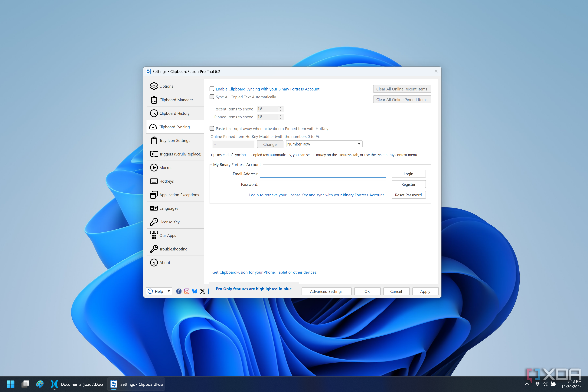Decrease Pinned Items to show value
The image size is (588, 392).
pos(280,119)
